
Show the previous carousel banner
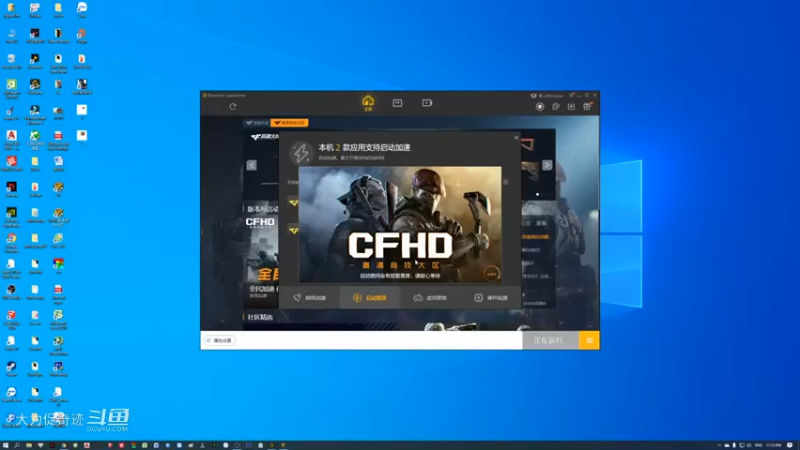[x=252, y=165]
